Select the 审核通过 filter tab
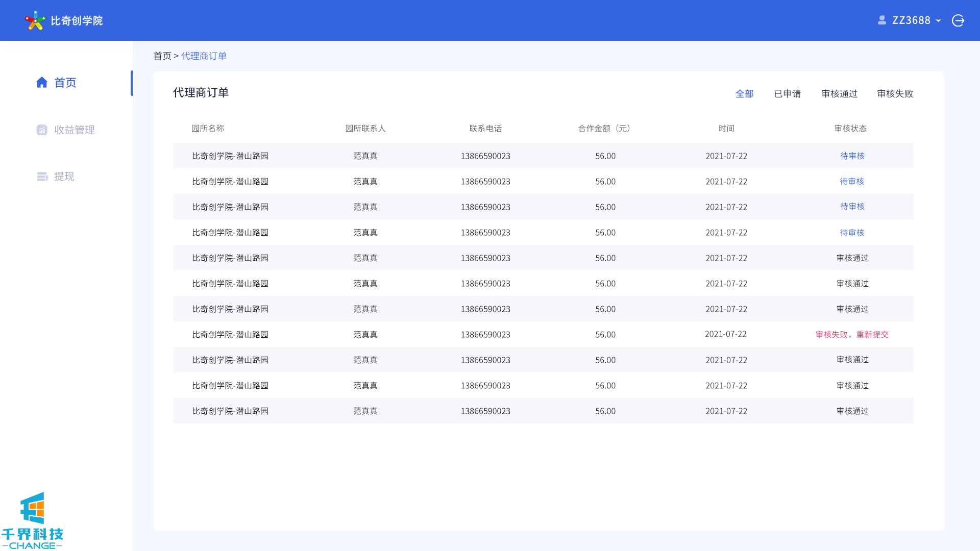The height and width of the screenshot is (551, 980). pos(839,94)
